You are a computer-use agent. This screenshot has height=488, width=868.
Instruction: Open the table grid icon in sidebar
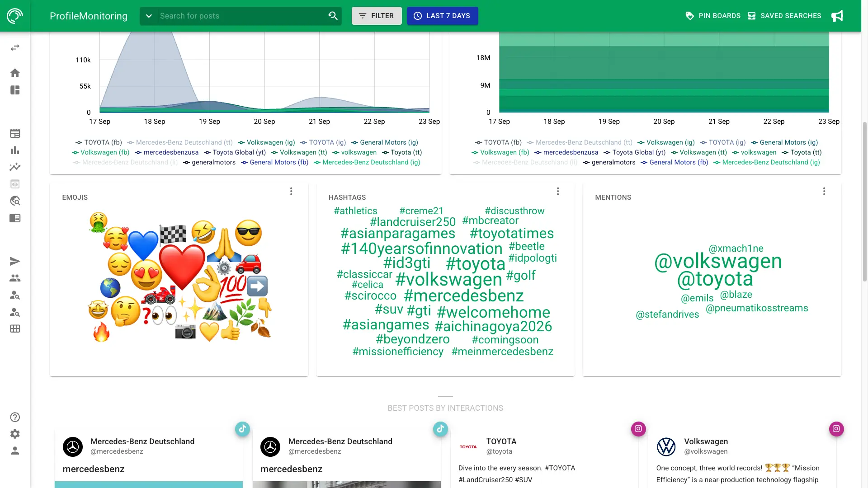coord(15,328)
